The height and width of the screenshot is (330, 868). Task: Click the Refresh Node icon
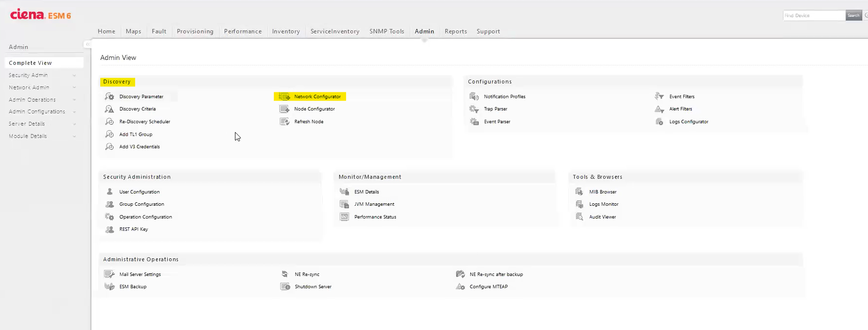[285, 121]
